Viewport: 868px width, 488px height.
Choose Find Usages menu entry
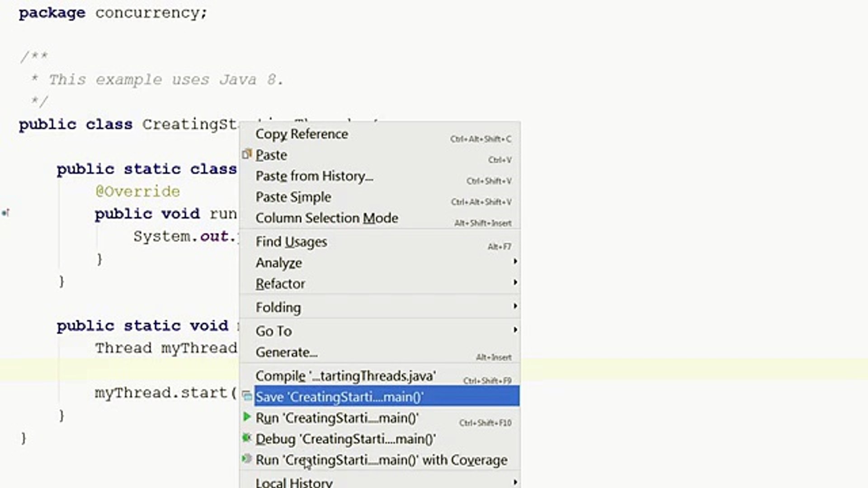[291, 242]
